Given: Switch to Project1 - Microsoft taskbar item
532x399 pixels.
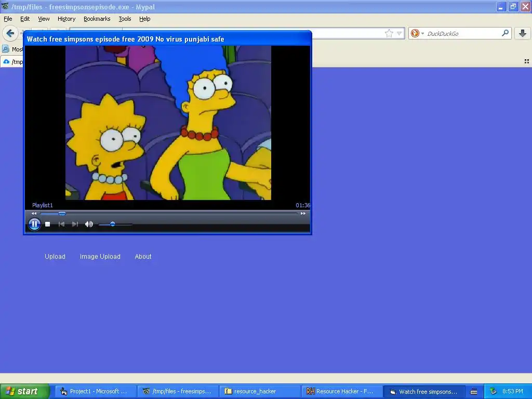Looking at the screenshot, I should tap(96, 391).
